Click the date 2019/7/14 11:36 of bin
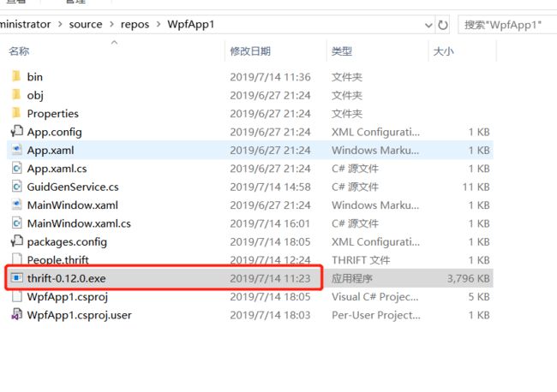 click(x=270, y=77)
